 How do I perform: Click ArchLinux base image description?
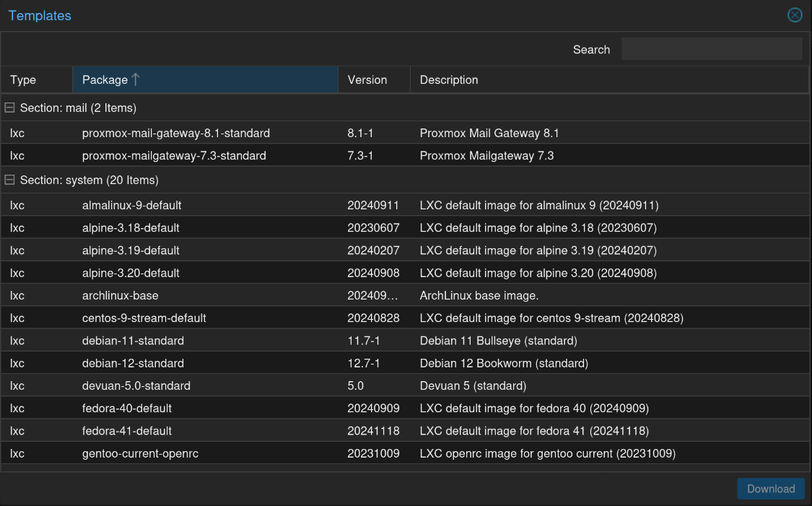(x=479, y=296)
